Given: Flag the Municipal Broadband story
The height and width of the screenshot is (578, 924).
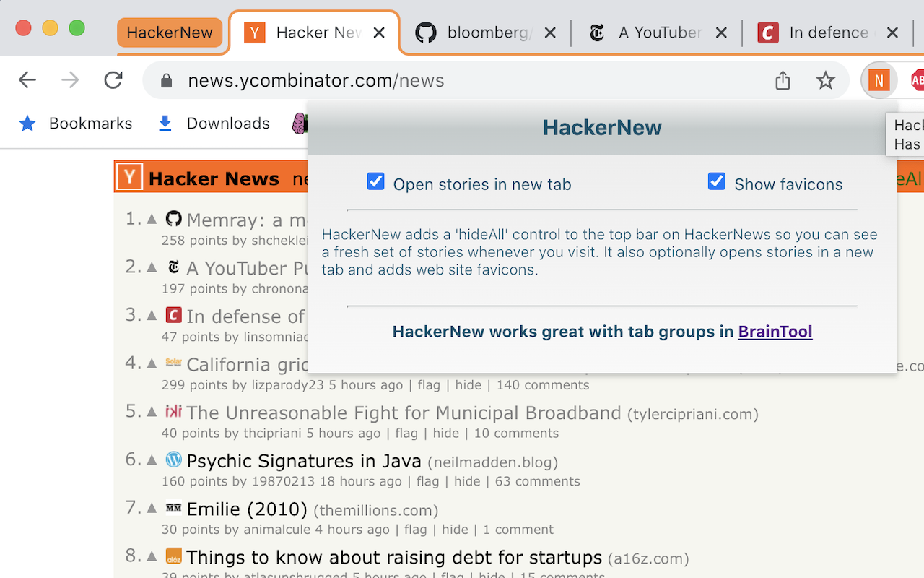Looking at the screenshot, I should 406,433.
